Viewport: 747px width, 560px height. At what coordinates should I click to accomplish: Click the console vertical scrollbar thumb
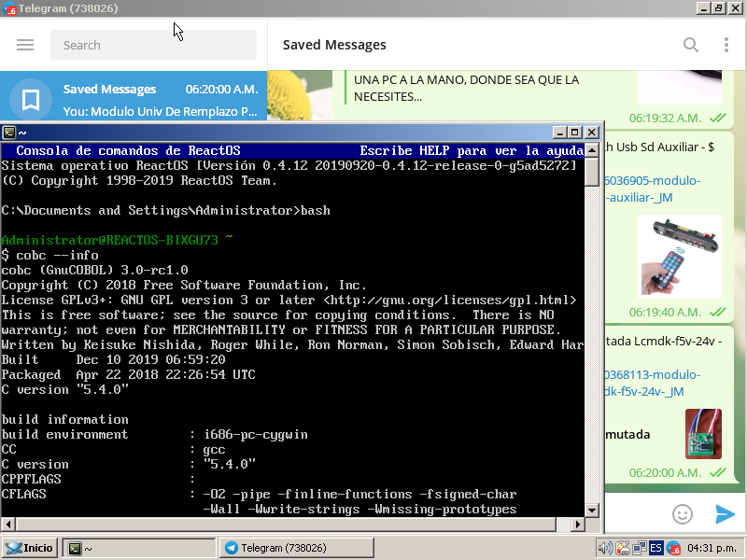coord(591,172)
